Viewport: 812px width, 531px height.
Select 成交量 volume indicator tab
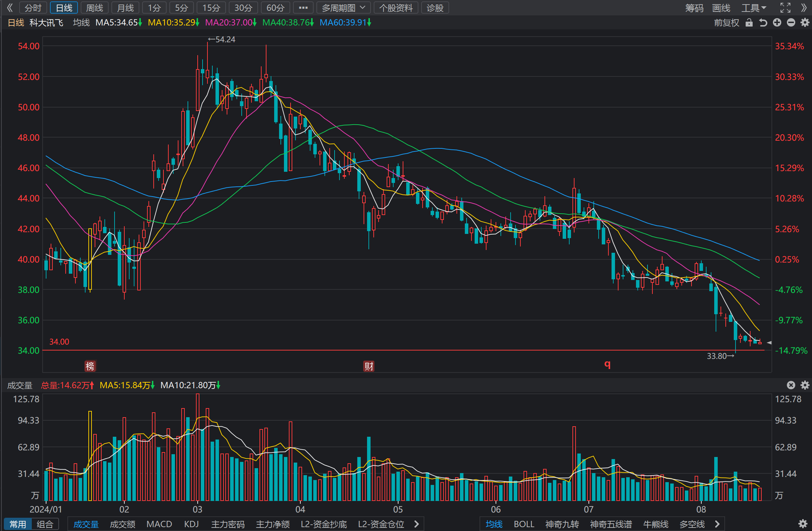click(x=86, y=524)
